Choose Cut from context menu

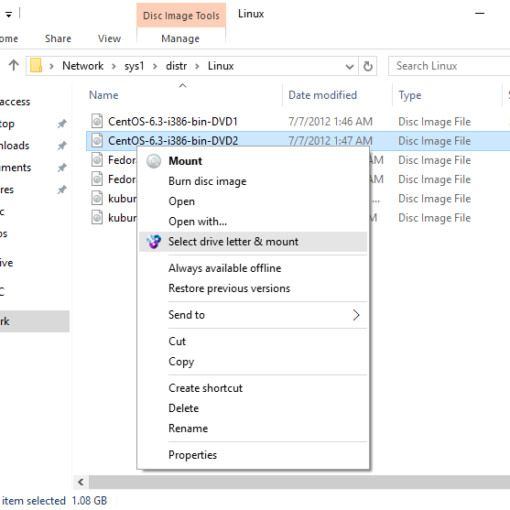coord(253,341)
